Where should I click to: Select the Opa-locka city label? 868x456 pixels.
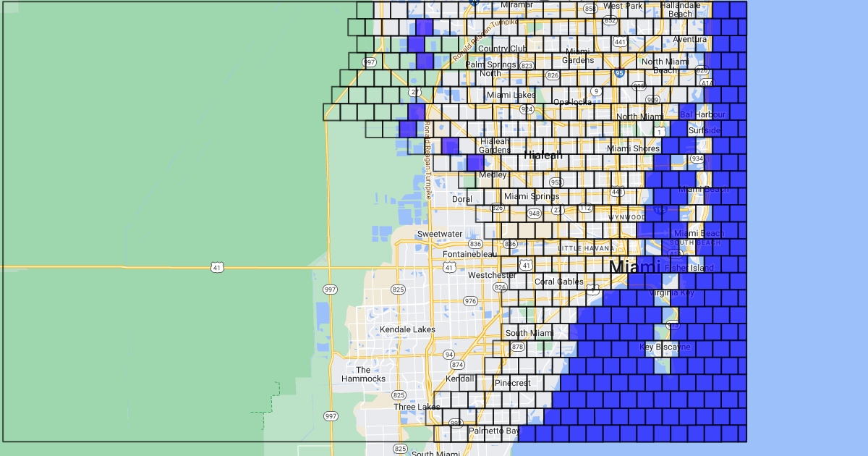click(572, 102)
